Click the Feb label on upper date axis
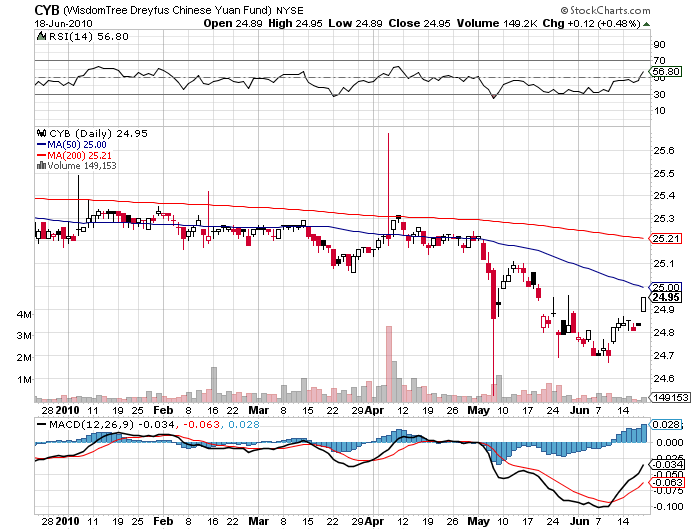Screen dimensions: 700x530 click(162, 410)
